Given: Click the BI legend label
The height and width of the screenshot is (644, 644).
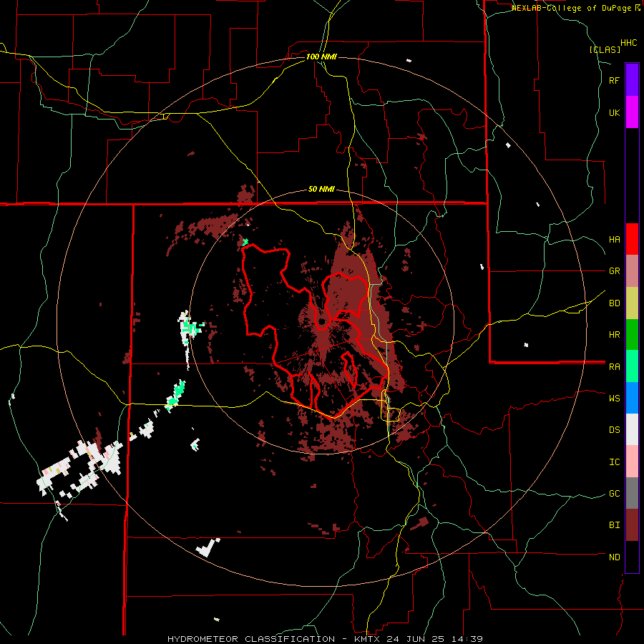Looking at the screenshot, I should click(x=614, y=525).
